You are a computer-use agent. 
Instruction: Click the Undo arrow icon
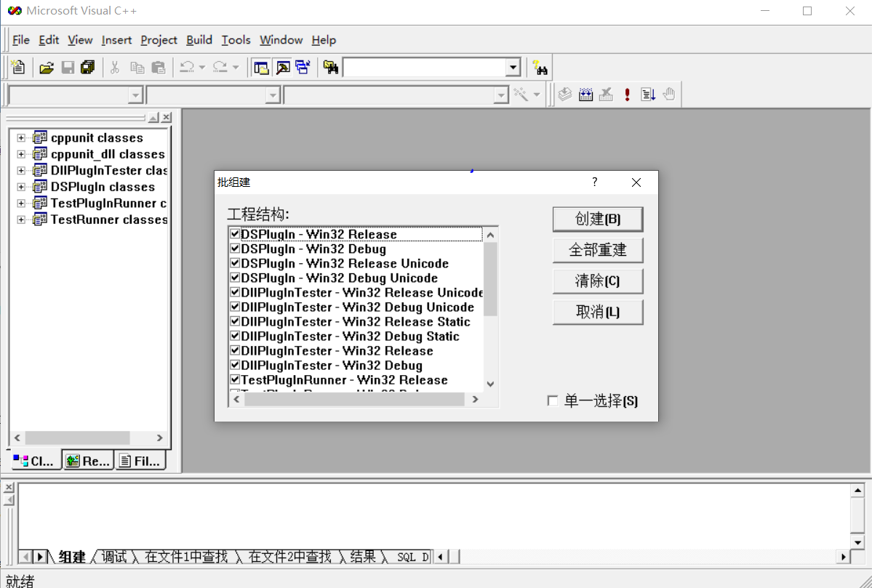click(187, 68)
